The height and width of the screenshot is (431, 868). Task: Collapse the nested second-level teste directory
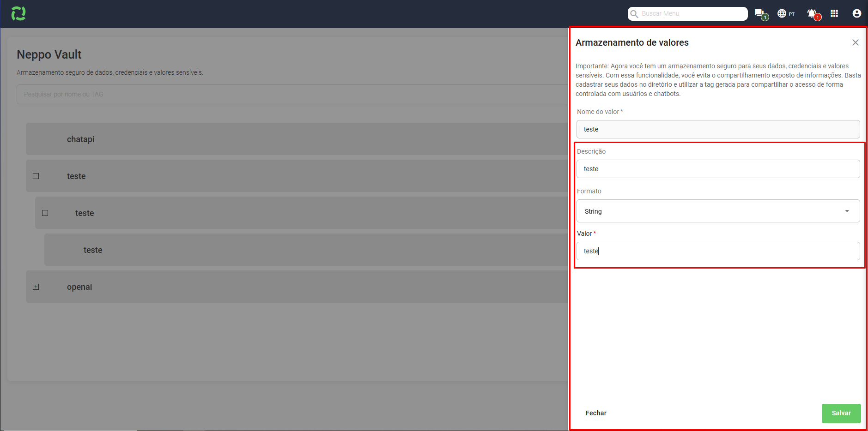(x=45, y=213)
